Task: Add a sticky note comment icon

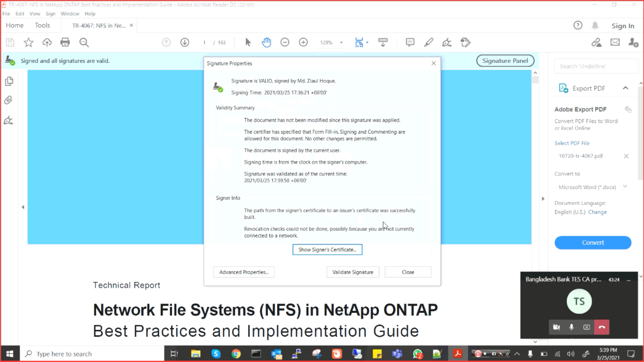Action: [410, 42]
